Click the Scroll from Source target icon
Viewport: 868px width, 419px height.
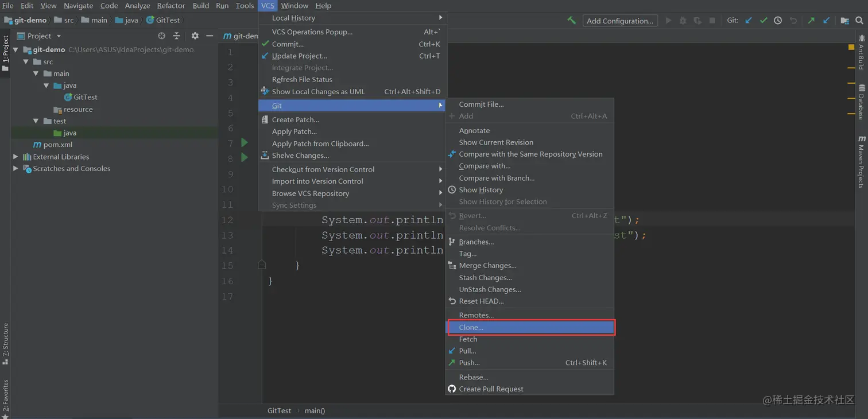(161, 36)
